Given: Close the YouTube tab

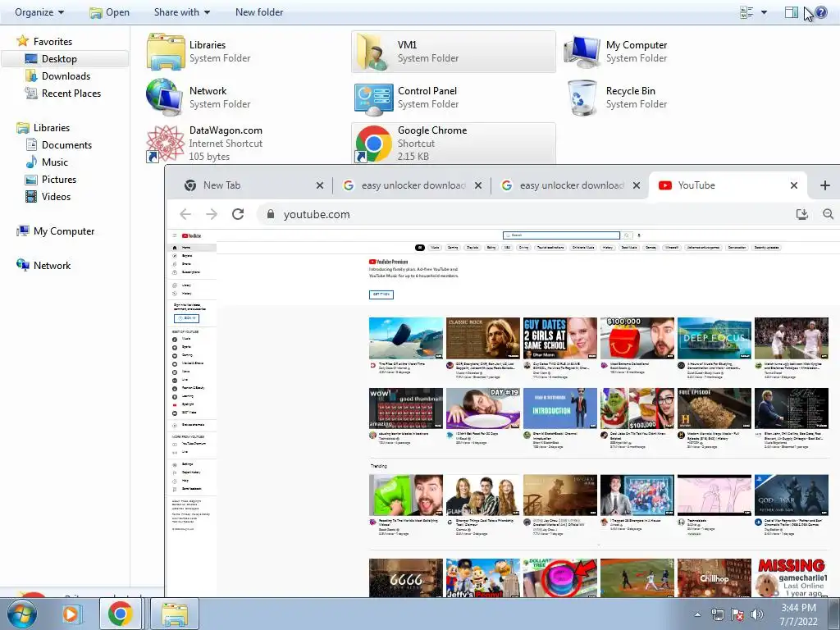Looking at the screenshot, I should (794, 185).
